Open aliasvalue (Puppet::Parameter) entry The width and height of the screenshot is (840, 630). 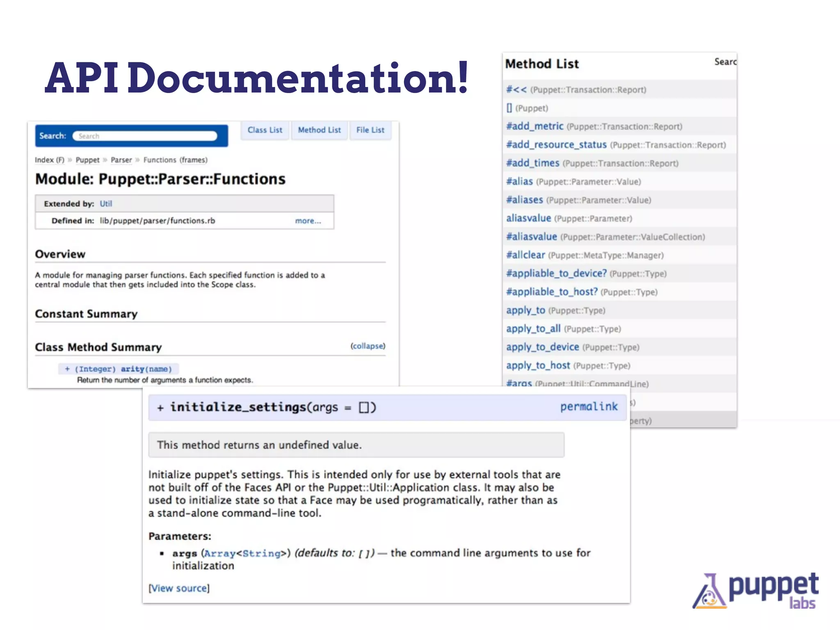pos(528,218)
